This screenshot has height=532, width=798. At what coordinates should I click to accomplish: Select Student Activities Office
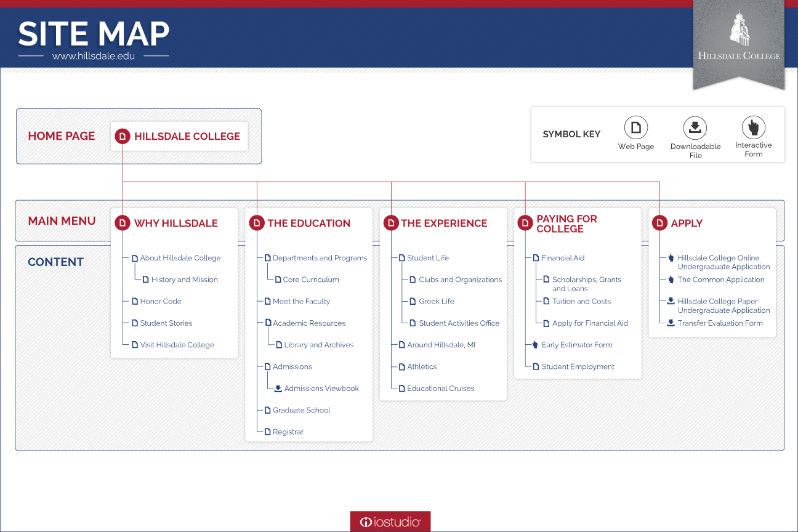pyautogui.click(x=459, y=323)
